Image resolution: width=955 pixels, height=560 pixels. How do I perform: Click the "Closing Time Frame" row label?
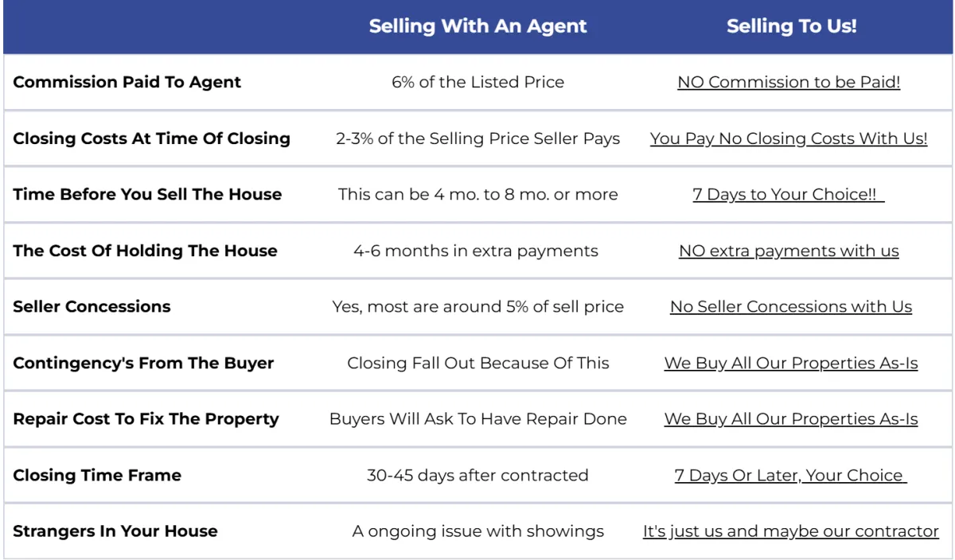[x=97, y=475]
